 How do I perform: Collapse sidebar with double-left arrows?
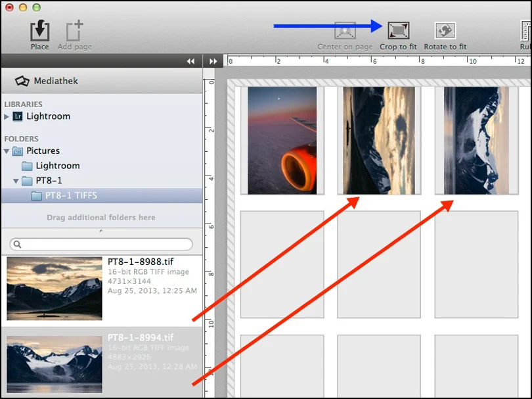click(190, 61)
